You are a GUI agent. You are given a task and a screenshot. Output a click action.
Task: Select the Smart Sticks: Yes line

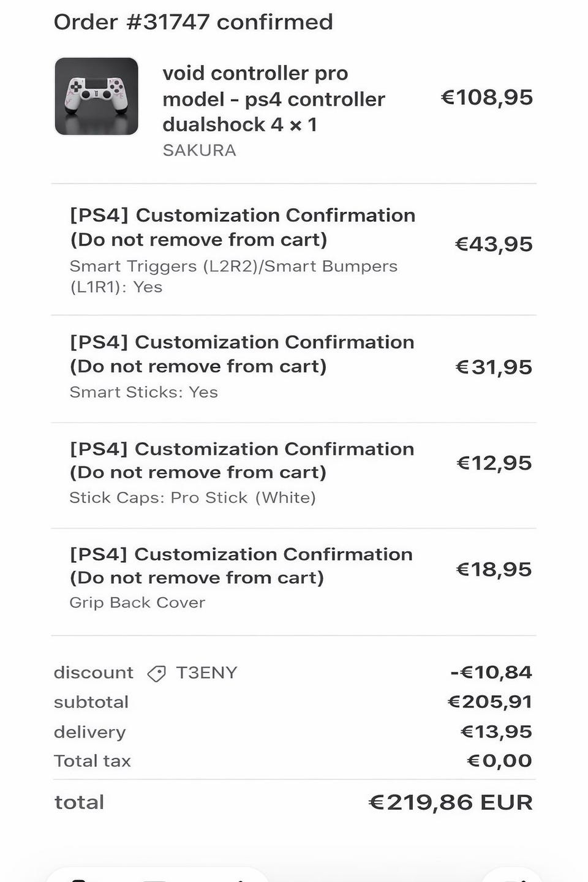pos(144,392)
